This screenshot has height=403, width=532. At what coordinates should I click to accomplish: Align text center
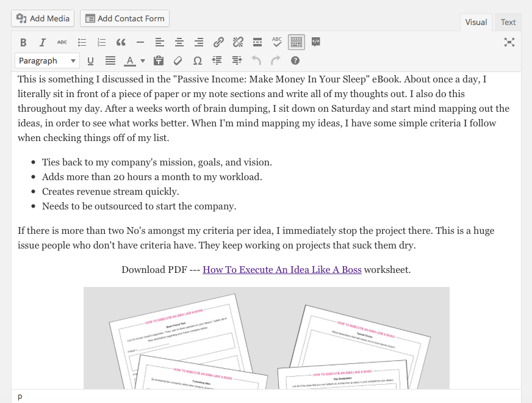179,43
